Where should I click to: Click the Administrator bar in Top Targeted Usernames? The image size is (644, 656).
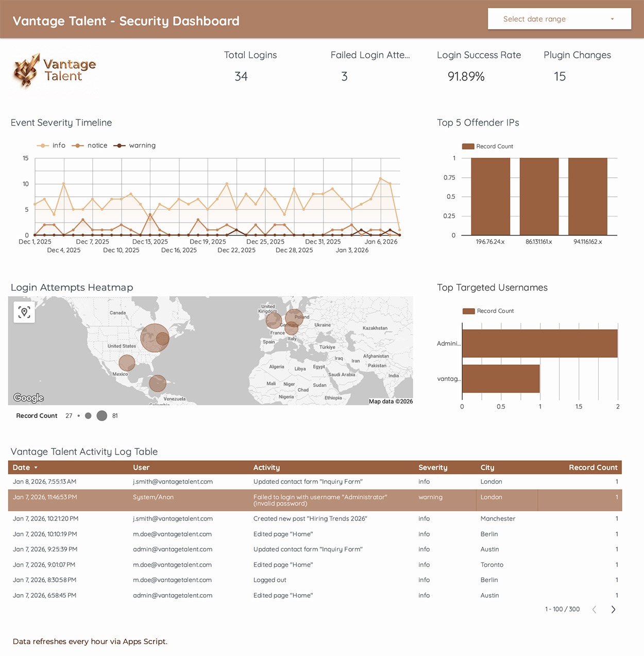coord(539,344)
